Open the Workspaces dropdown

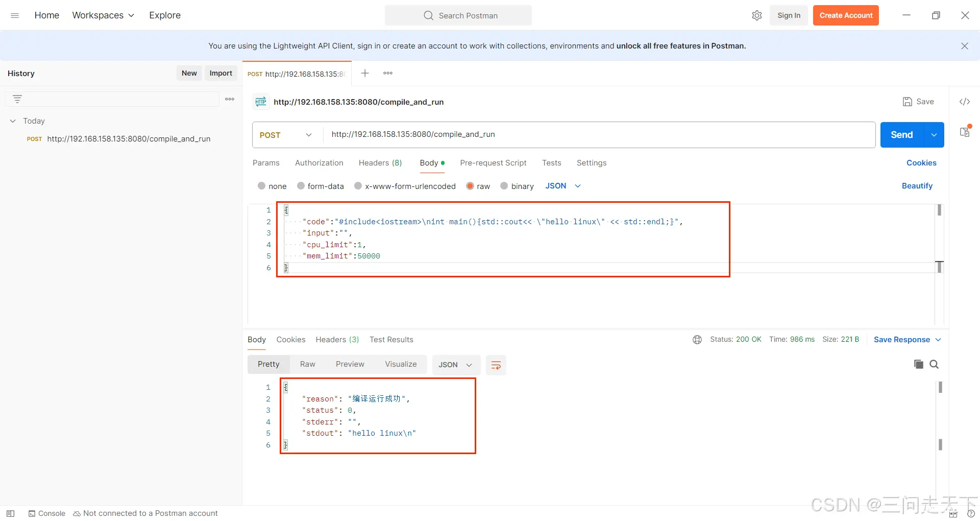tap(103, 15)
